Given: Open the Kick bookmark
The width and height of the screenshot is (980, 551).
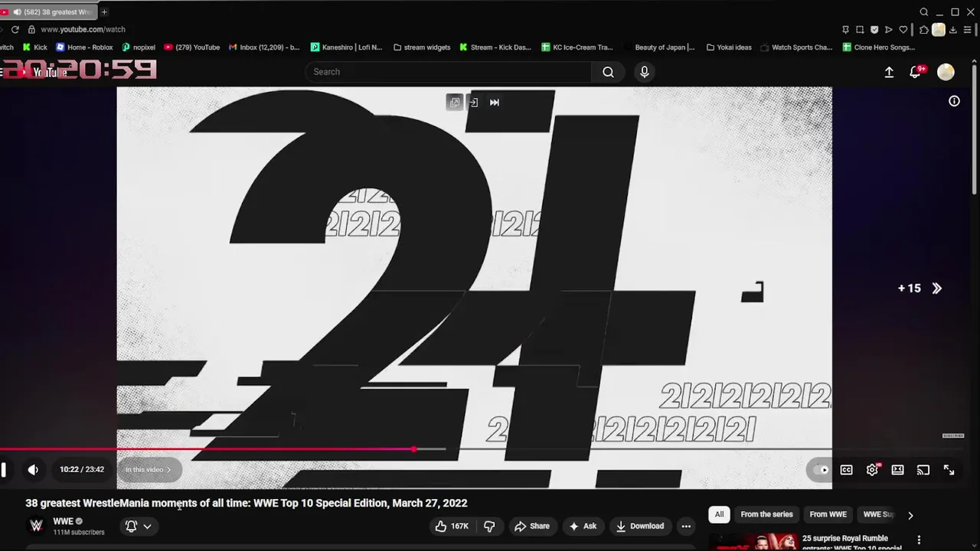Looking at the screenshot, I should (35, 47).
